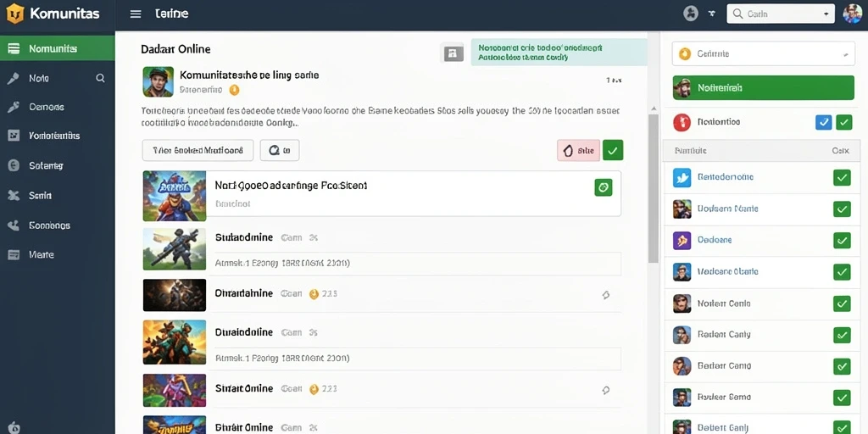Open the Cerinite dropdown in right panel

coord(764,53)
